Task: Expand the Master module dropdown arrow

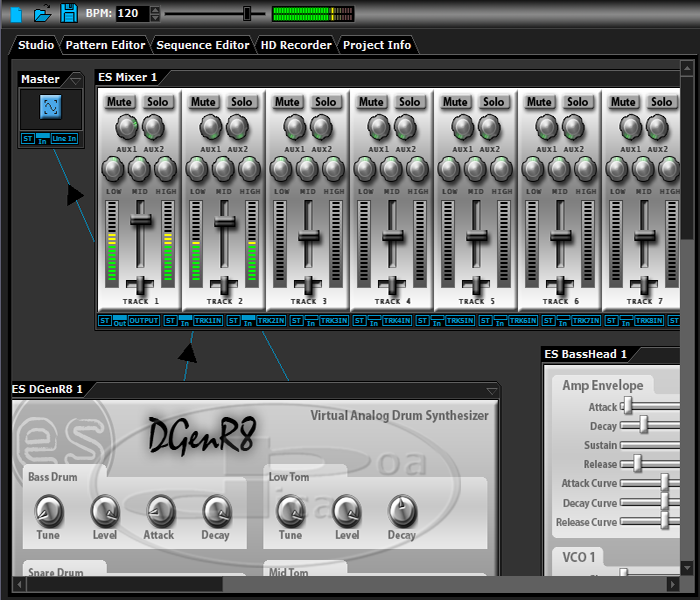Action: tap(75, 80)
